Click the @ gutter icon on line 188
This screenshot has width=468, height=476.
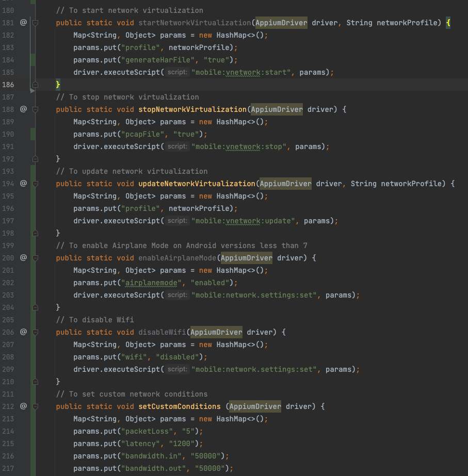pos(23,109)
